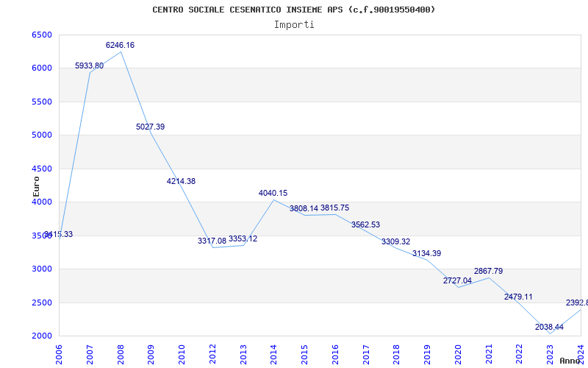The width and height of the screenshot is (588, 368).
Task: Click the 5000 y-axis tick
Action: 42,135
